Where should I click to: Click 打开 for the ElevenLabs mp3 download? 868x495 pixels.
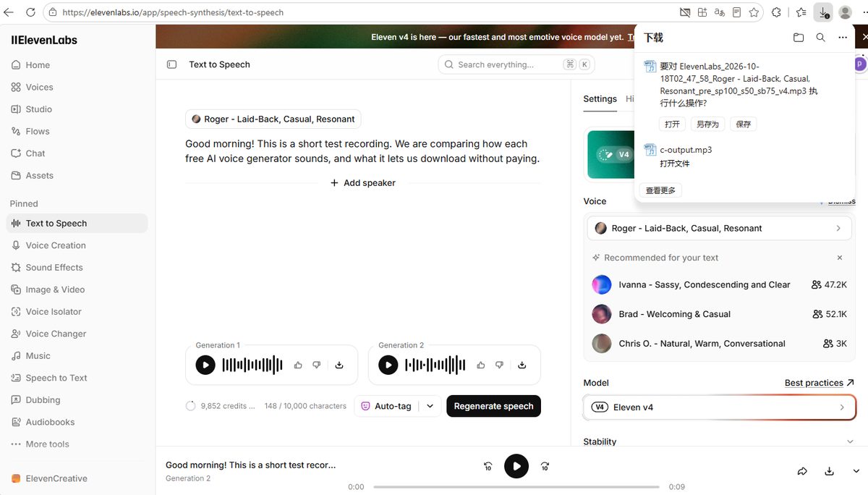pyautogui.click(x=673, y=124)
